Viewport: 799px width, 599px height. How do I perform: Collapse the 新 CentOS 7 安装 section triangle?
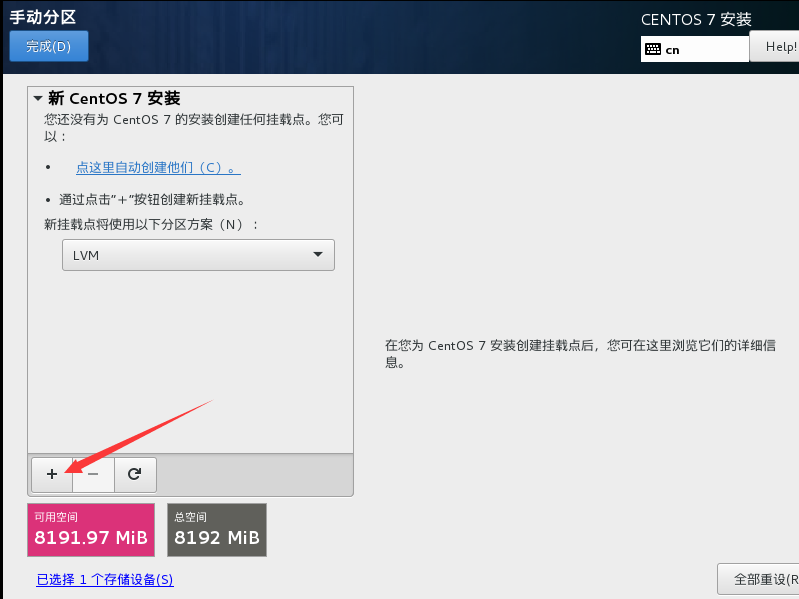[38, 99]
